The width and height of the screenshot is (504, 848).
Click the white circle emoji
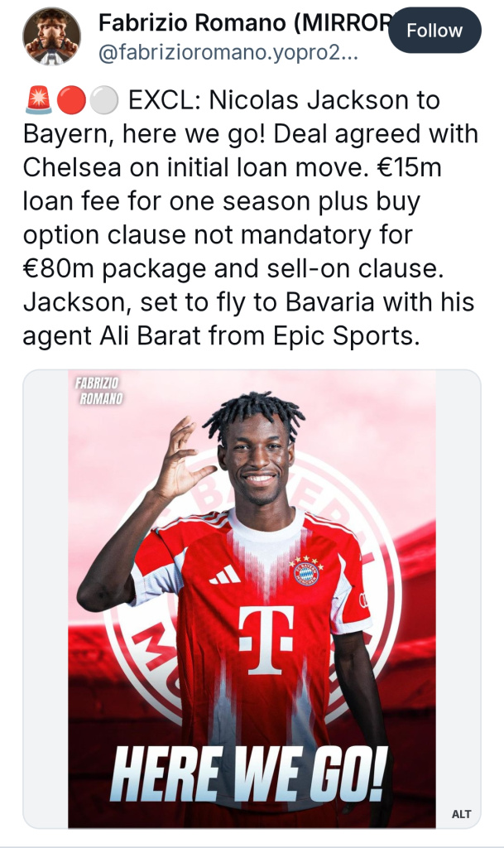pos(103,100)
